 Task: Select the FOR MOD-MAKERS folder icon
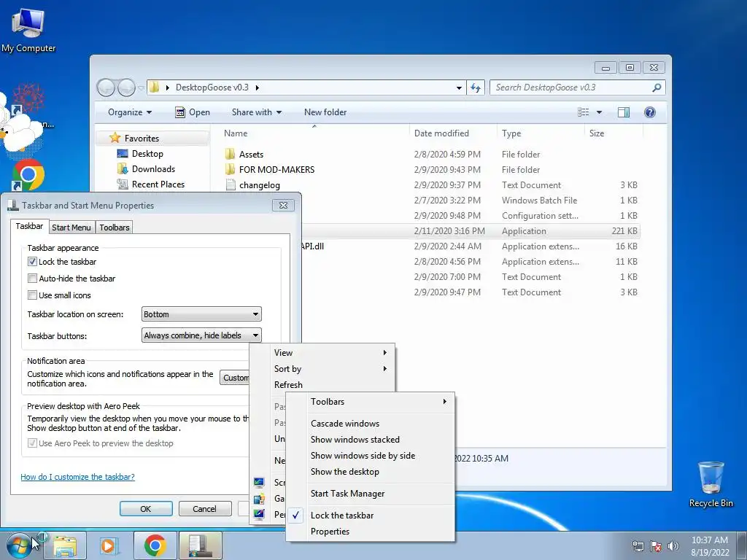[230, 169]
